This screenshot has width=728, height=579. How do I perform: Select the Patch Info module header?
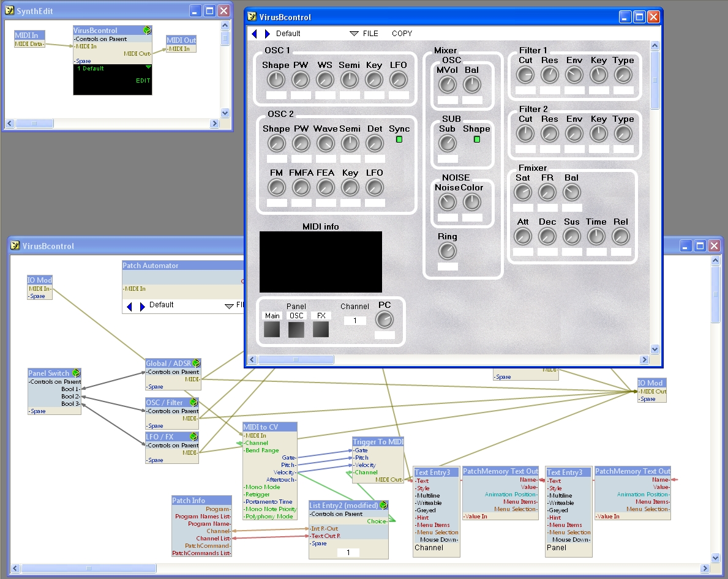[x=201, y=500]
